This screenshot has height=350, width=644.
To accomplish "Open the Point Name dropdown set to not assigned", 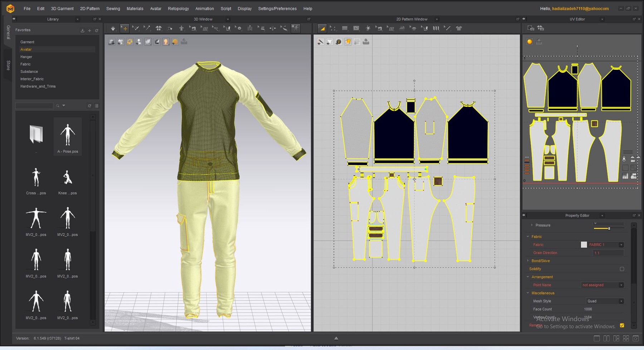I will [x=602, y=285].
